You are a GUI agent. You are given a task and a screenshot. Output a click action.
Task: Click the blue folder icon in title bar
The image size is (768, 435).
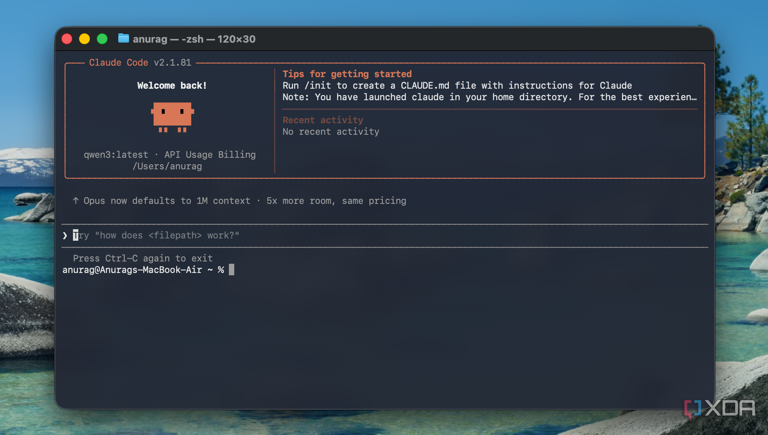pos(123,38)
